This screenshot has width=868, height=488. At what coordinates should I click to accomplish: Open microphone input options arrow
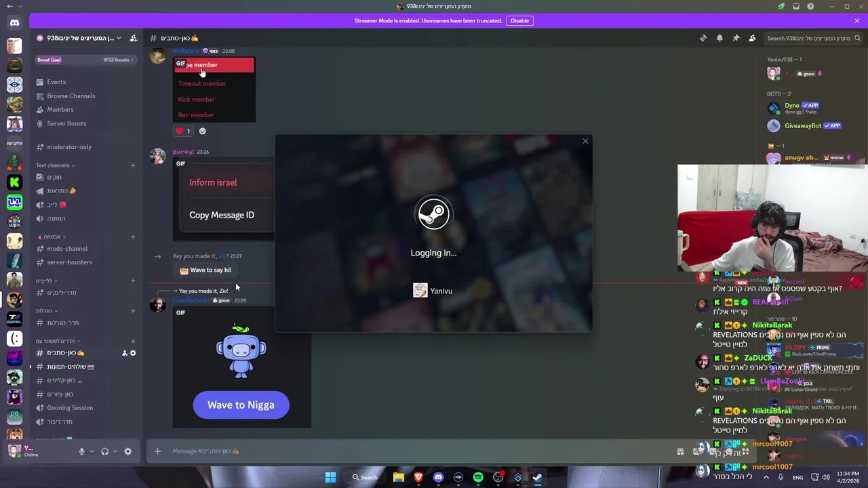[x=92, y=451]
